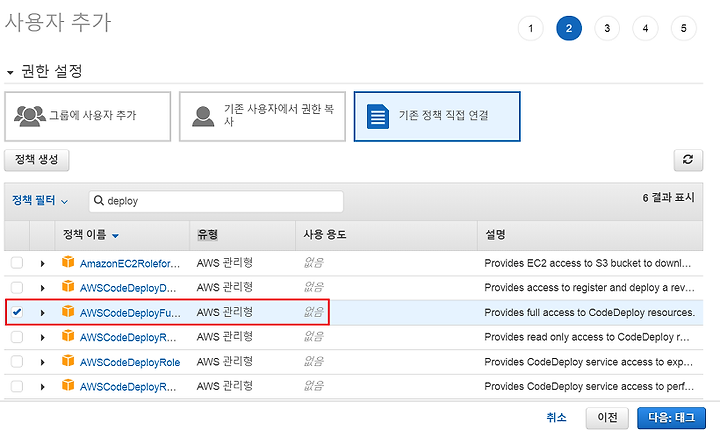Select the 그룹에 사용자 추가 option
The height and width of the screenshot is (430, 720).
88,116
